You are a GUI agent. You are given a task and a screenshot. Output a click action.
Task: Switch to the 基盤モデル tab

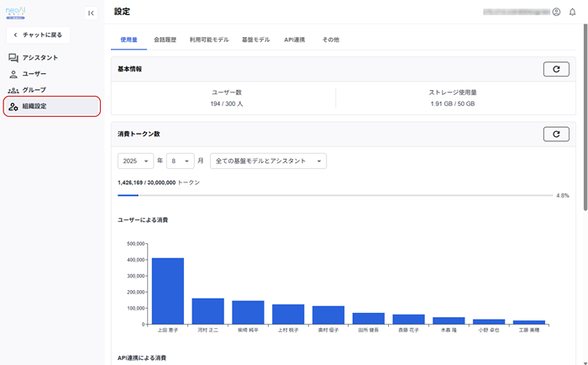pos(255,40)
